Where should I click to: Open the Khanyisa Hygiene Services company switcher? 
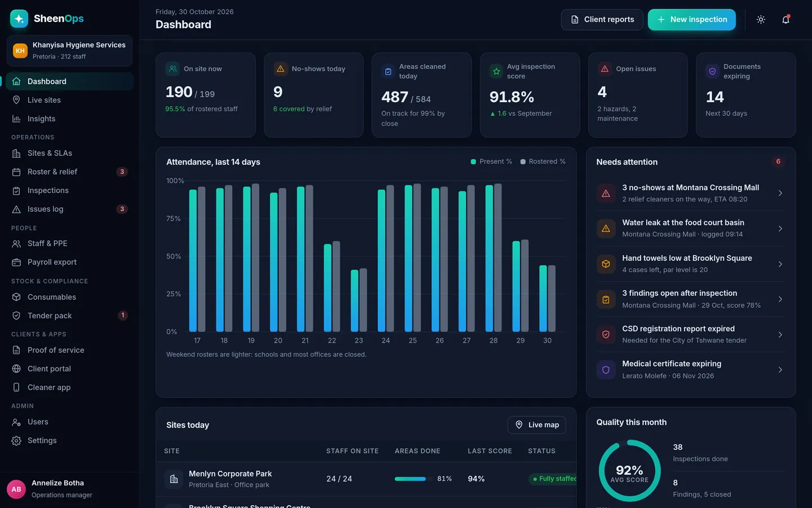coord(69,51)
